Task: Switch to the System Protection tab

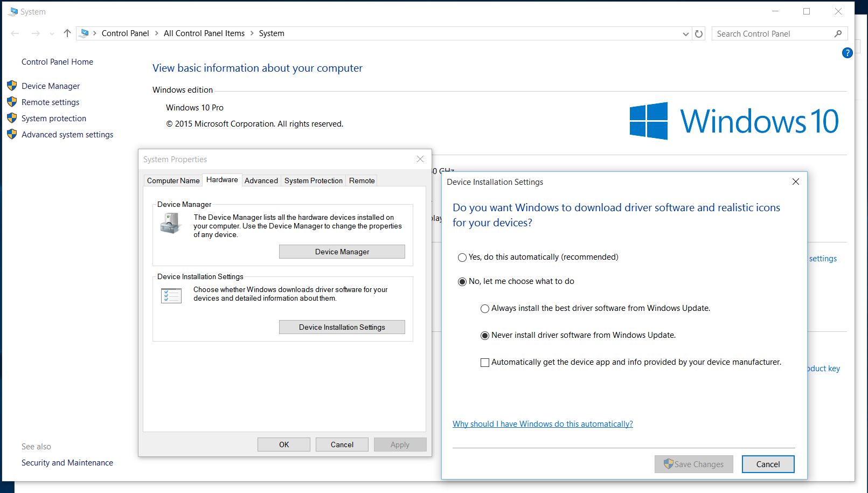Action: (314, 180)
